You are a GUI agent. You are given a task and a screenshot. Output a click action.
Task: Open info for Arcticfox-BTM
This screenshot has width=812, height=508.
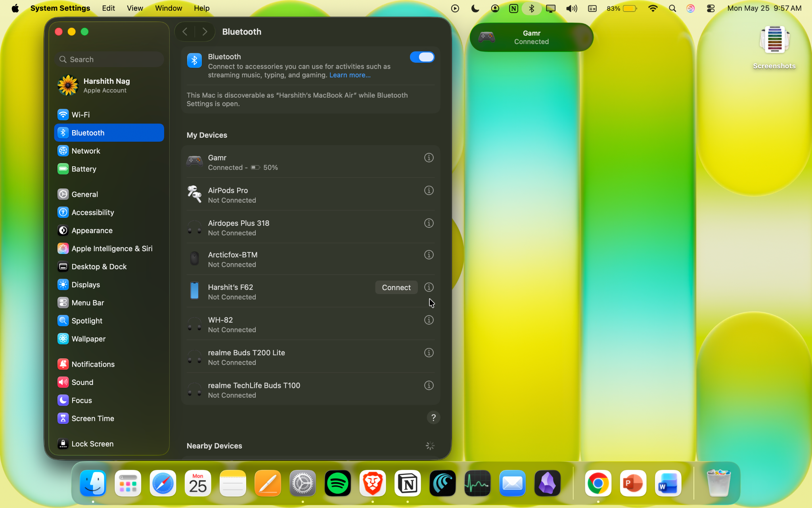click(429, 255)
